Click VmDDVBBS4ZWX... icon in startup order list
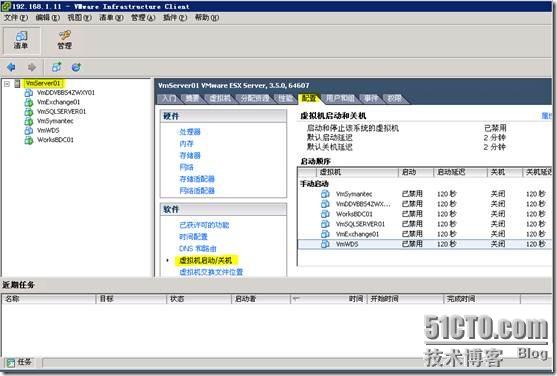 click(x=325, y=204)
